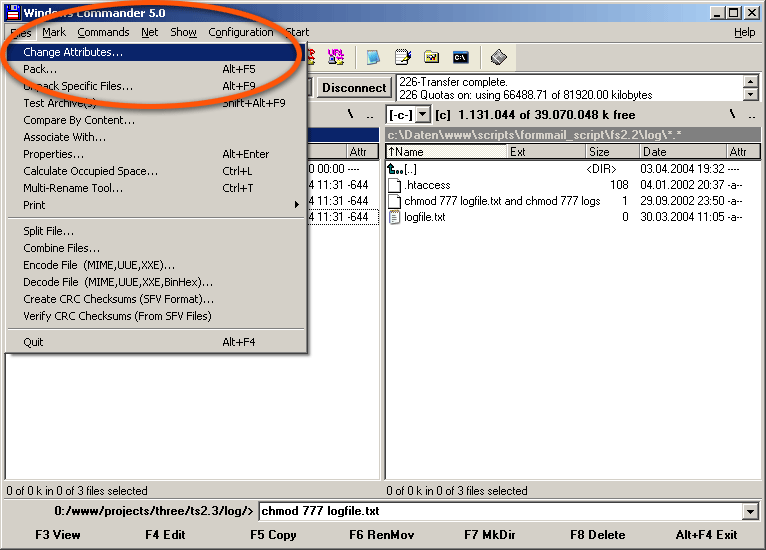
Task: Click the F3 View button
Action: click(x=58, y=535)
